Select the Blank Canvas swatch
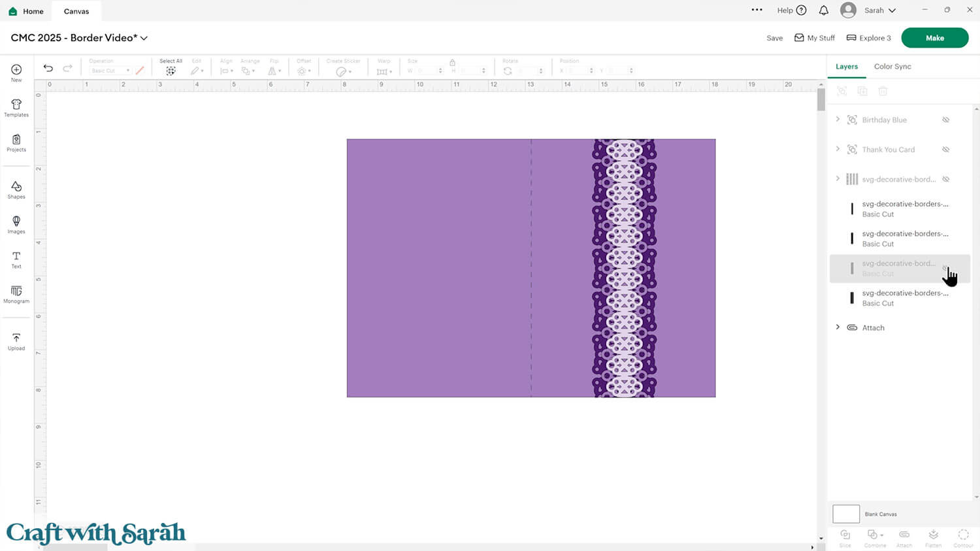The width and height of the screenshot is (980, 551). tap(846, 514)
